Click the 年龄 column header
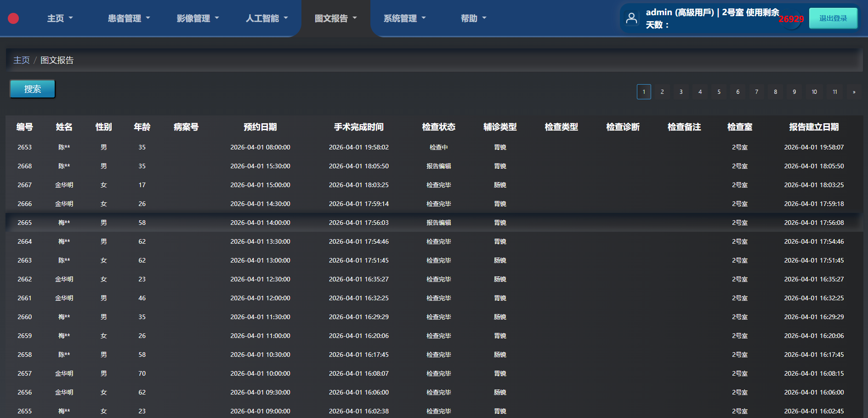The width and height of the screenshot is (868, 418). click(142, 127)
